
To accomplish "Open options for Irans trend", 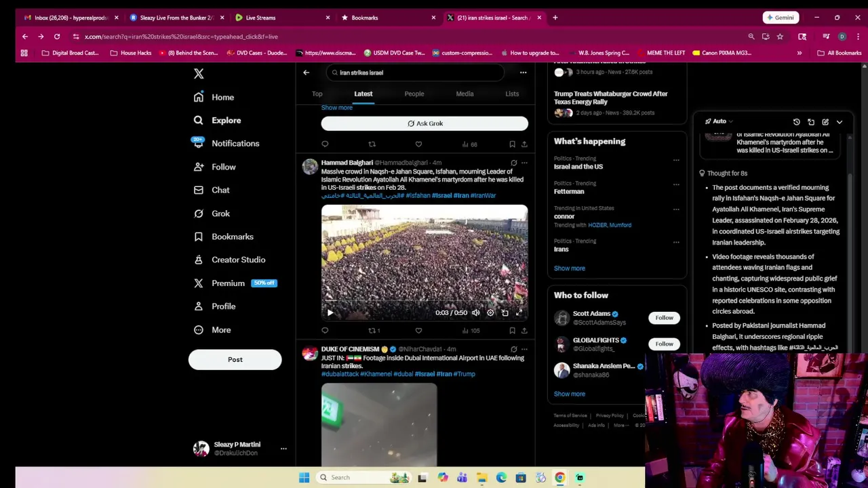I will click(676, 242).
